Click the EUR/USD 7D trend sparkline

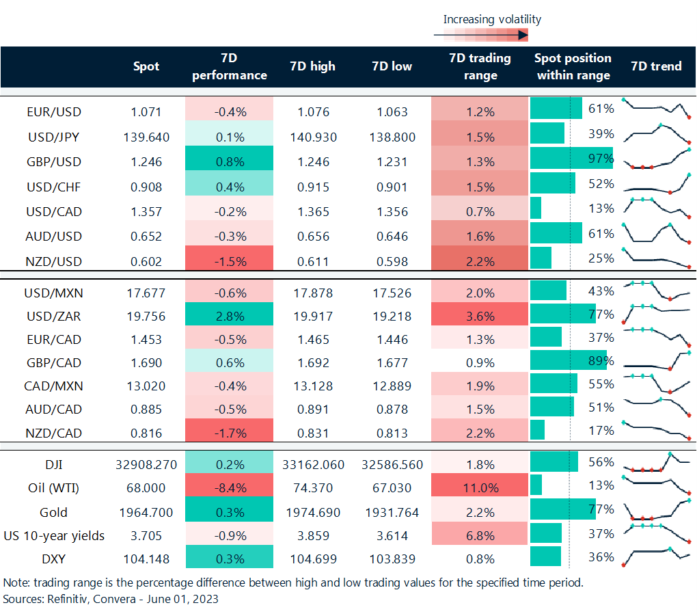click(x=657, y=109)
